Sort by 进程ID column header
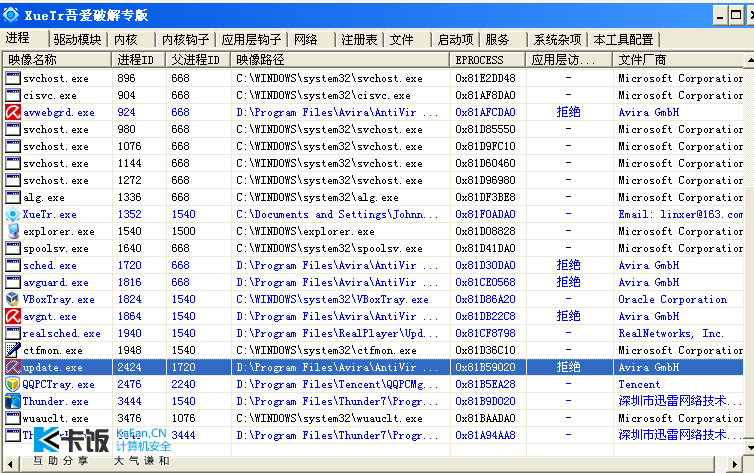The image size is (754, 473). point(138,60)
